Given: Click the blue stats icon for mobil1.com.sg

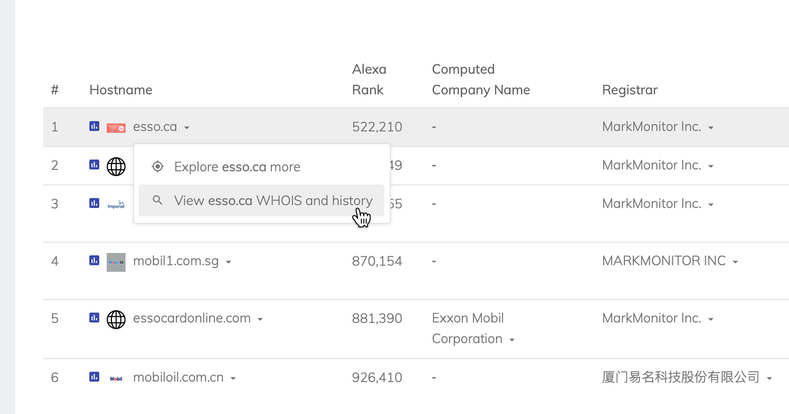Looking at the screenshot, I should pyautogui.click(x=94, y=261).
